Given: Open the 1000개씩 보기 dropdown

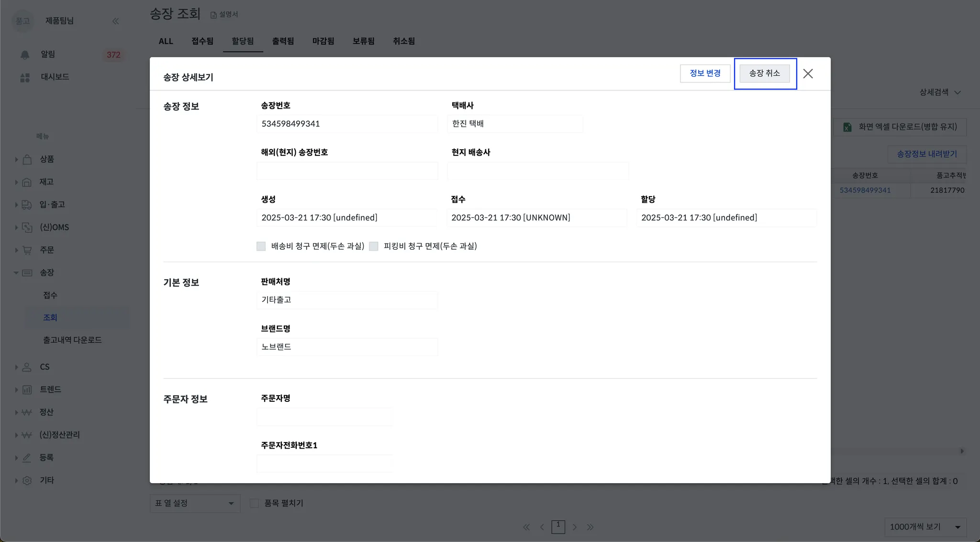Looking at the screenshot, I should (924, 527).
